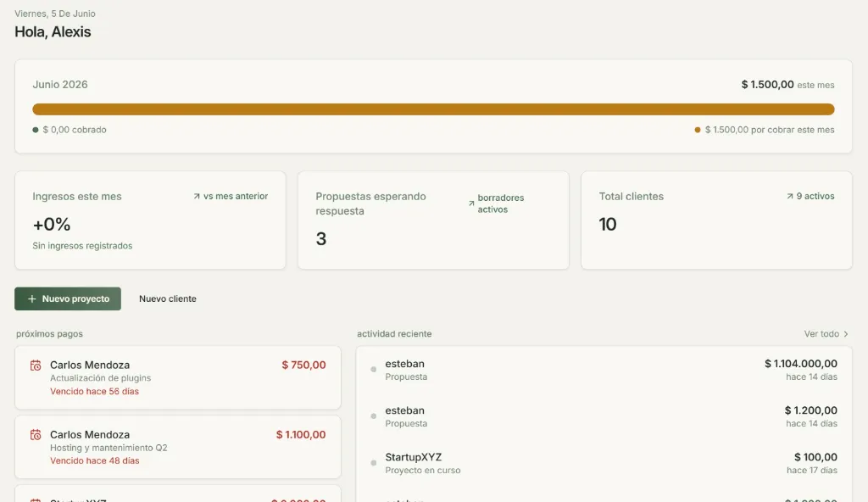This screenshot has width=868, height=502.
Task: Click the calendar icon on Actualización de plugins payment
Action: [x=36, y=365]
